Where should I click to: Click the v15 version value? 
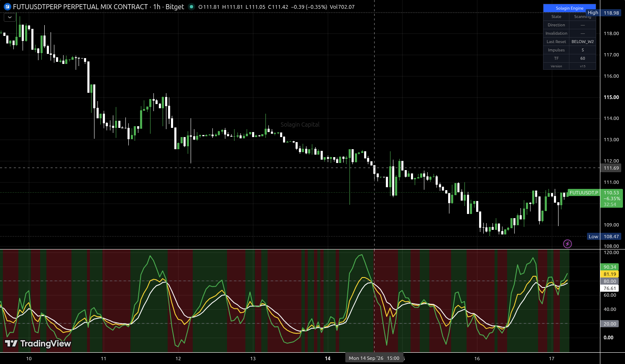click(583, 66)
